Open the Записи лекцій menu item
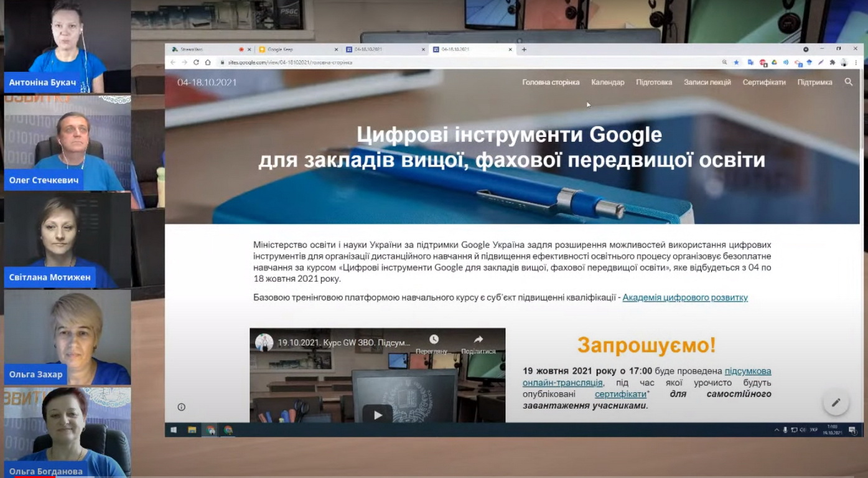The height and width of the screenshot is (478, 868). tap(707, 82)
